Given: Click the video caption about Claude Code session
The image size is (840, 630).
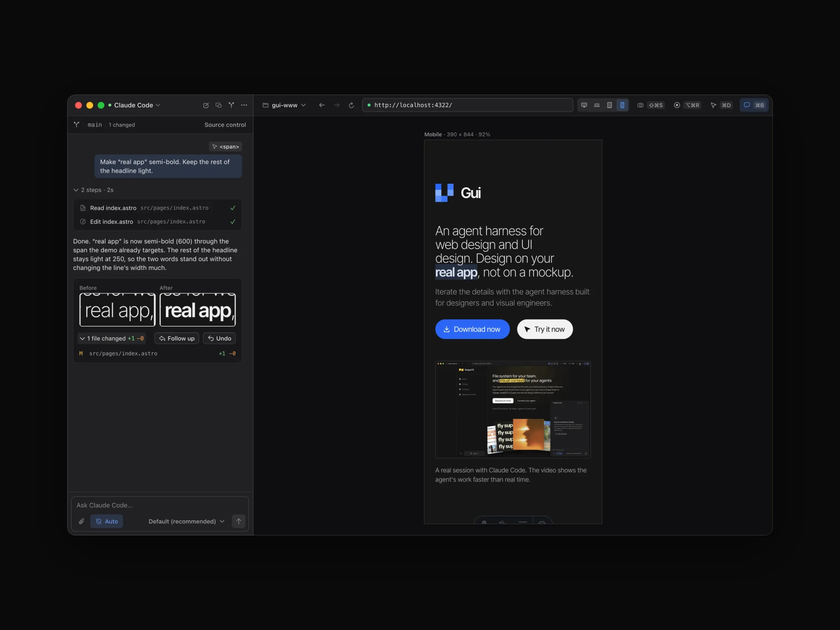Looking at the screenshot, I should click(511, 475).
